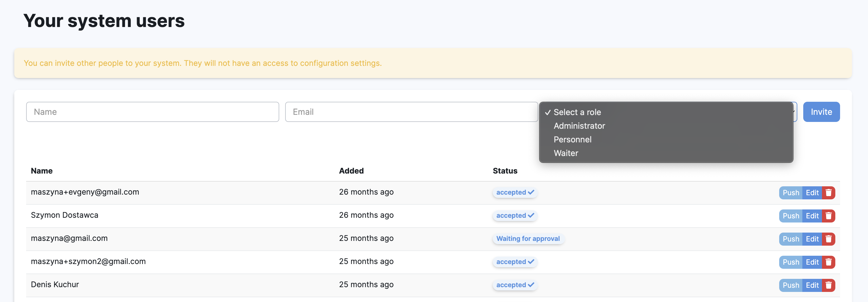Delete the maszyna+evgeny@gmail.com user via trash icon

tap(828, 193)
